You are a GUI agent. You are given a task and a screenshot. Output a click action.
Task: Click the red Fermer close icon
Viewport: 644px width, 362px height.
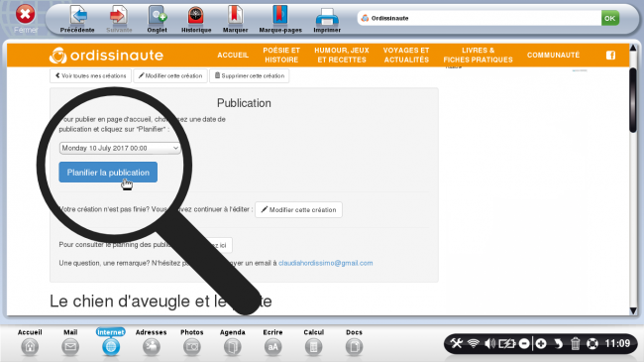click(x=25, y=15)
